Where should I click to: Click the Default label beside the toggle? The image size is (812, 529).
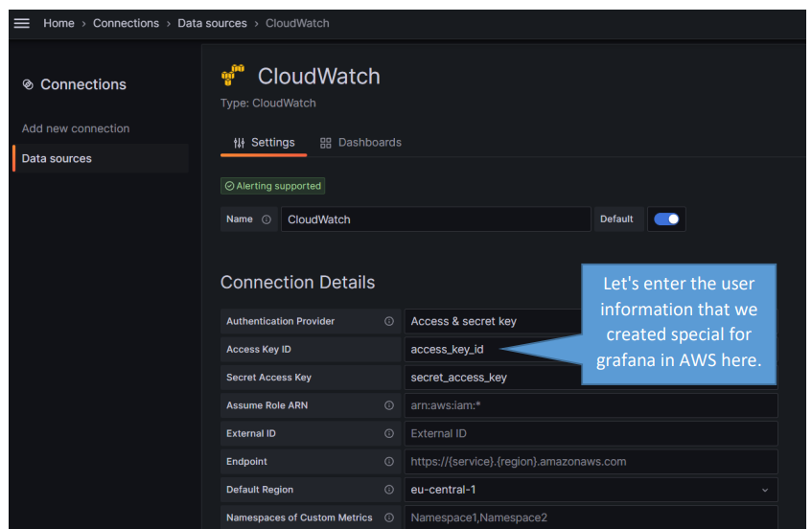(616, 218)
